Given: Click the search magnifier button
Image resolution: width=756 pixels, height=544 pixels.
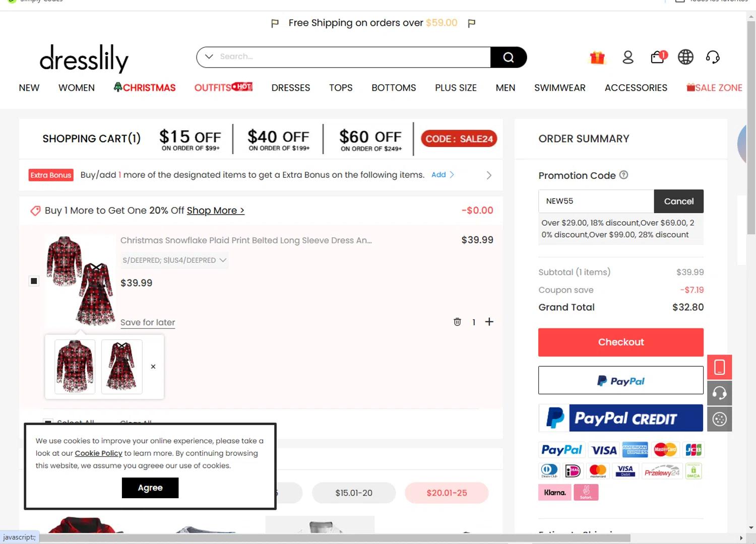Looking at the screenshot, I should point(508,57).
